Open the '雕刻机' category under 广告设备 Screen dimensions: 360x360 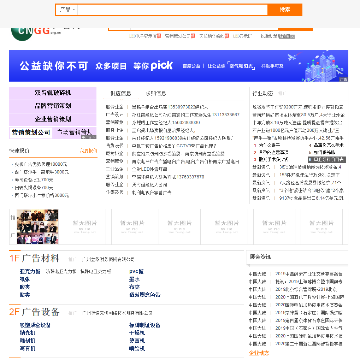pos(27,341)
